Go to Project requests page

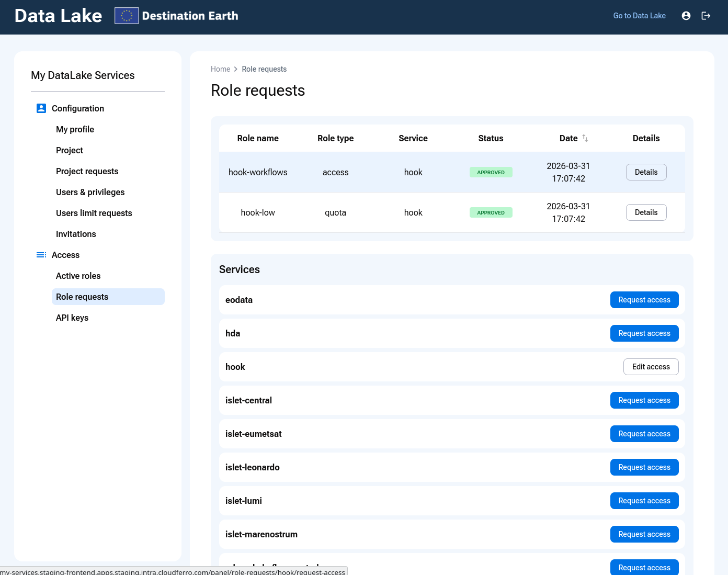(x=87, y=171)
